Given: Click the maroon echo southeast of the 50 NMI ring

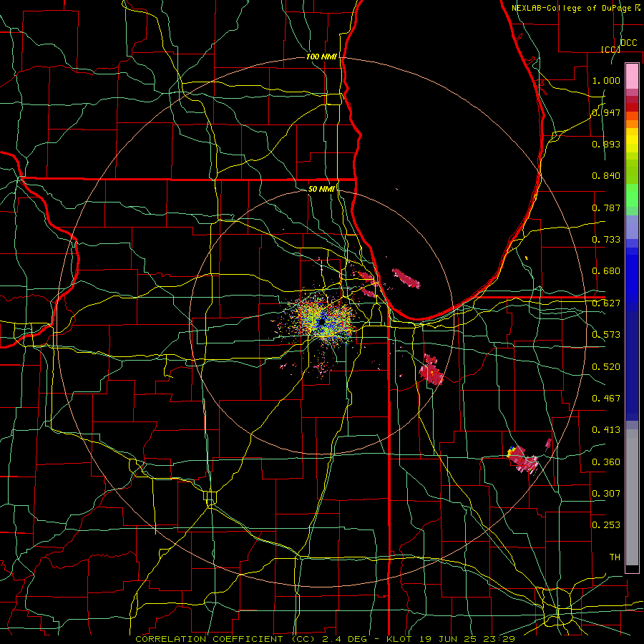Looking at the screenshot, I should (431, 370).
